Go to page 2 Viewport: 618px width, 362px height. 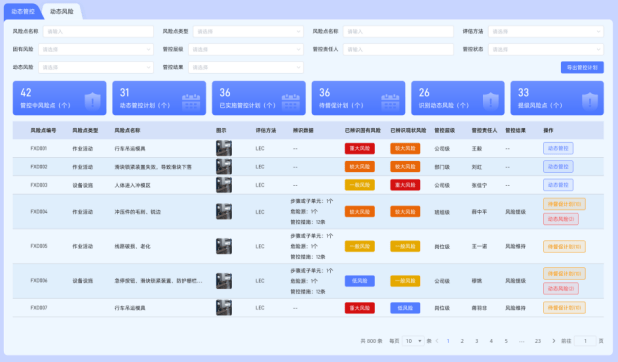462,341
